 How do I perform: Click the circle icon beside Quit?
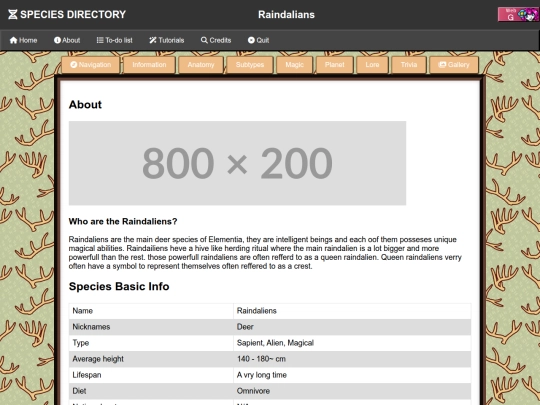[251, 40]
